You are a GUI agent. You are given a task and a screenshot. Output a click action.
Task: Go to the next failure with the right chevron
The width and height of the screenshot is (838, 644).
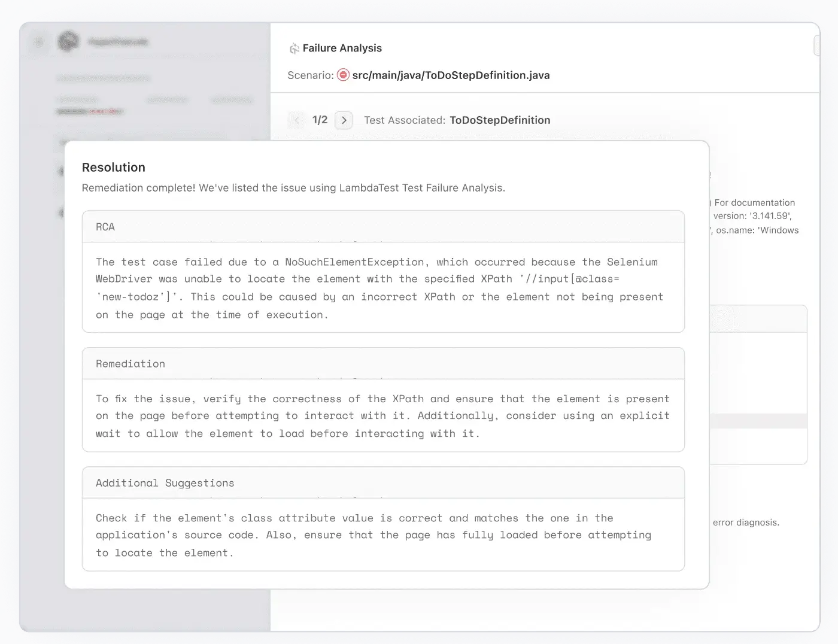click(344, 120)
